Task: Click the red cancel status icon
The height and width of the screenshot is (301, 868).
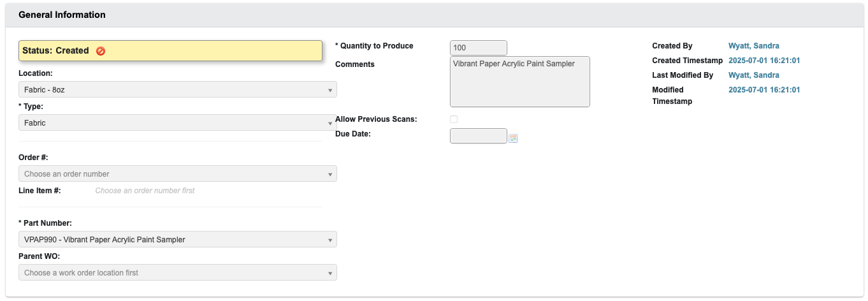Action: pos(101,51)
